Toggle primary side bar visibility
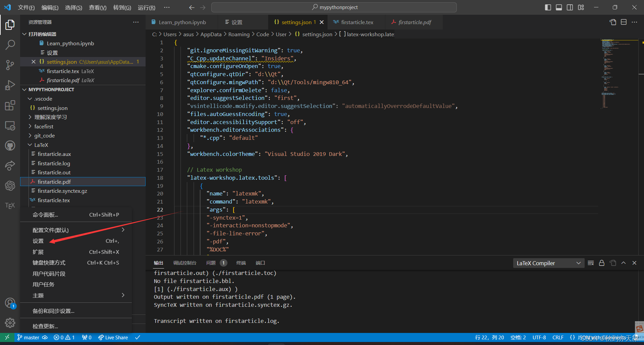Image resolution: width=644 pixels, height=345 pixels. pos(548,7)
